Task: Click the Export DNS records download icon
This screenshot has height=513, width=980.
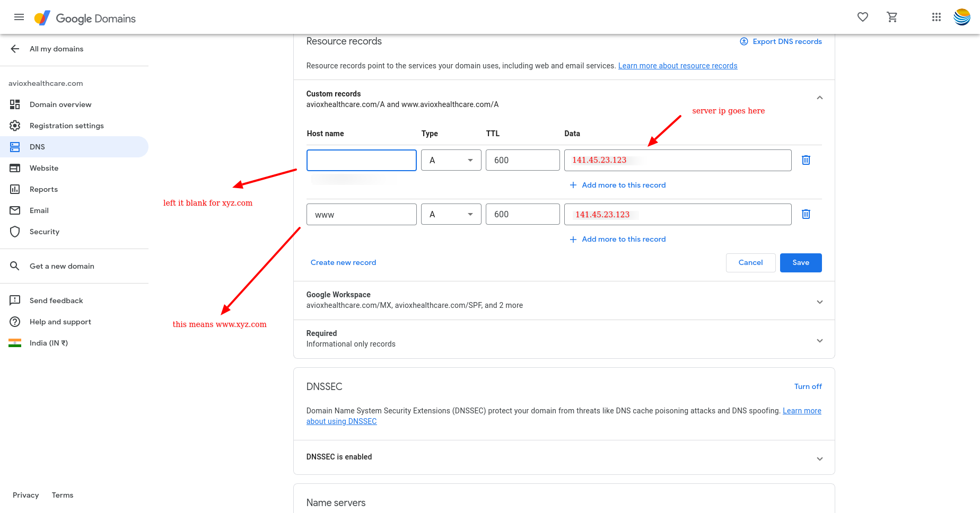Action: tap(744, 41)
